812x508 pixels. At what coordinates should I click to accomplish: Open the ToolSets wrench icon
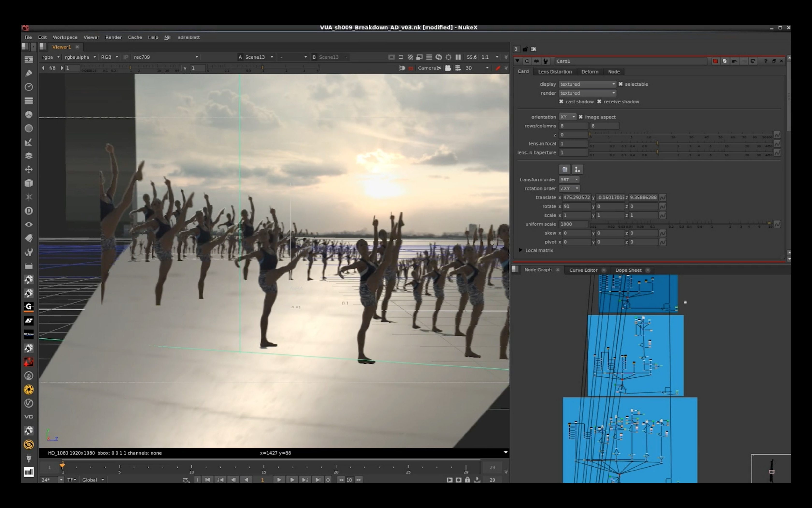click(x=29, y=252)
